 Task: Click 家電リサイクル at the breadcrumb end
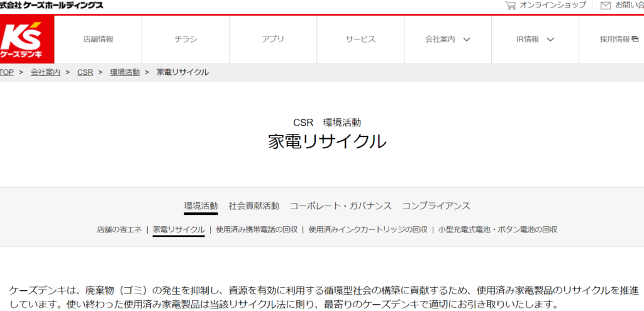point(183,72)
